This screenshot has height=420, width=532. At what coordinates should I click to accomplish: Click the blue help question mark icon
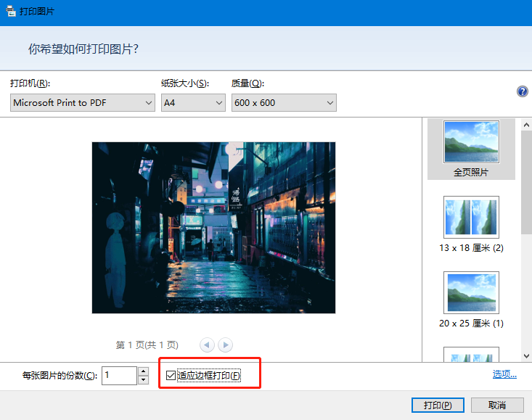(522, 91)
